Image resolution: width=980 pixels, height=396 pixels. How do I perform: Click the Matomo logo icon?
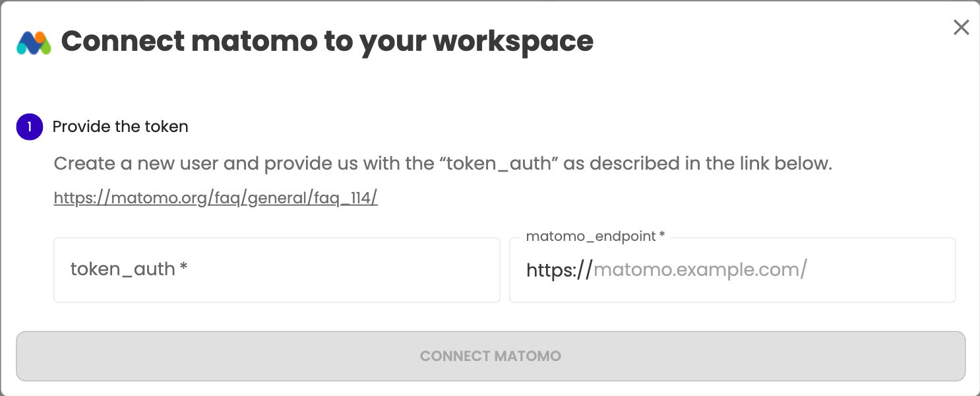(x=34, y=43)
